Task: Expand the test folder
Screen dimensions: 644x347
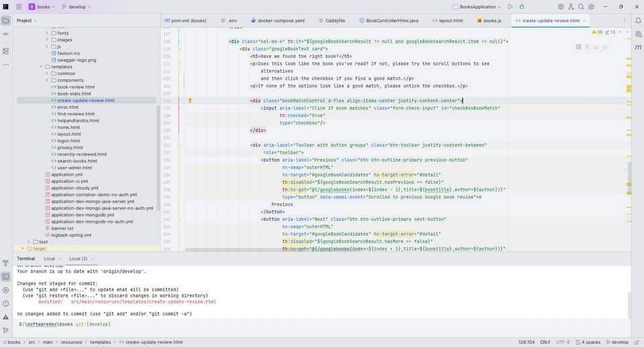Action: pos(28,242)
